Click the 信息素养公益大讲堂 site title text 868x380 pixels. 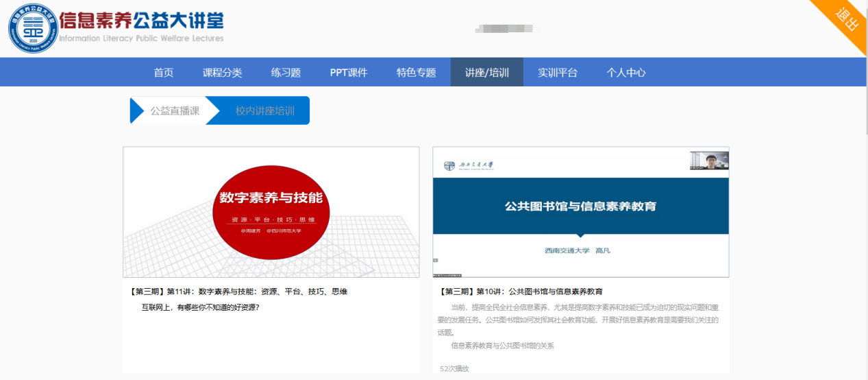(141, 21)
